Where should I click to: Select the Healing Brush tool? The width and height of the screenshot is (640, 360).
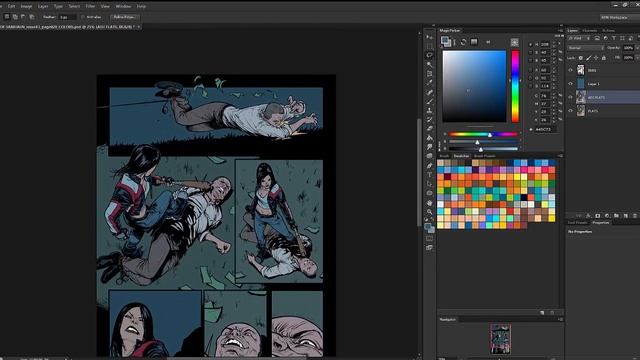pyautogui.click(x=429, y=92)
